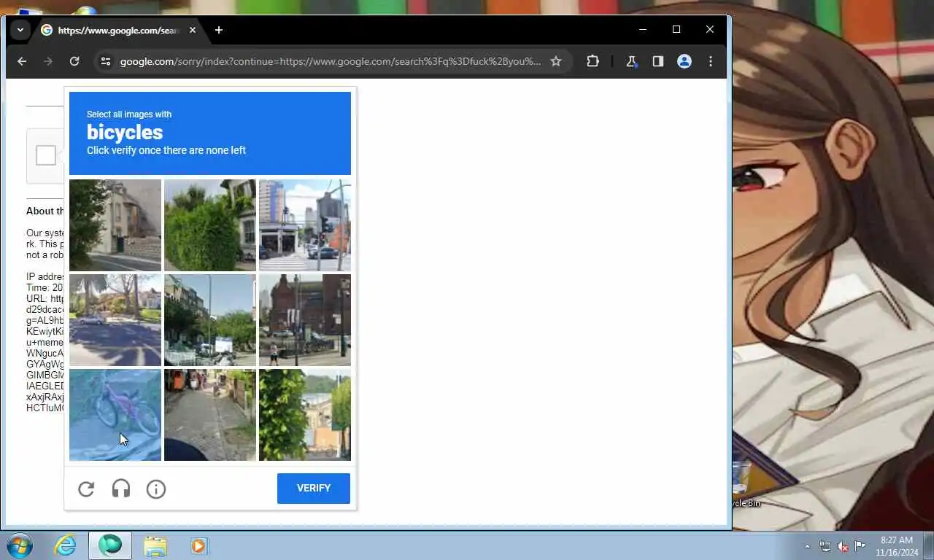The image size is (934, 560).
Task: Click the bicycles heading text
Action: click(x=125, y=132)
